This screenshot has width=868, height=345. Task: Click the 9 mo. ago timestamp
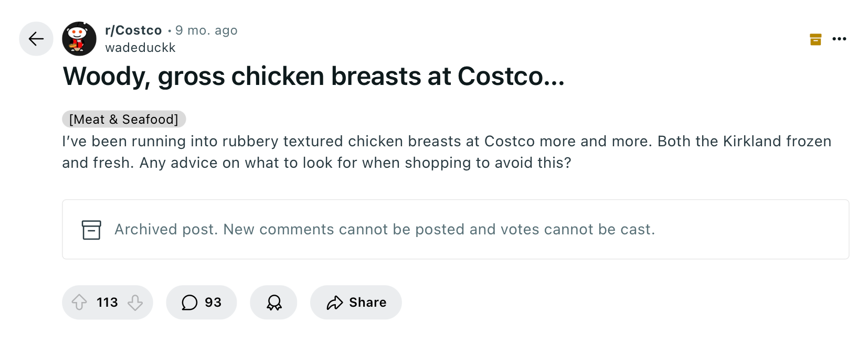pyautogui.click(x=206, y=30)
